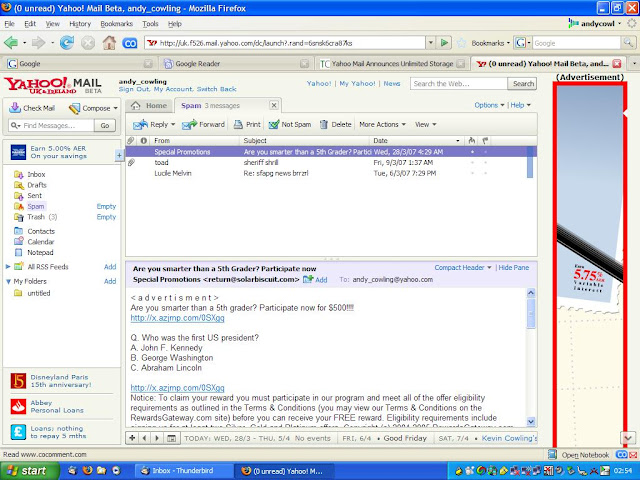Click the Hide Pane link
Image resolution: width=640 pixels, height=480 pixels.
point(513,268)
